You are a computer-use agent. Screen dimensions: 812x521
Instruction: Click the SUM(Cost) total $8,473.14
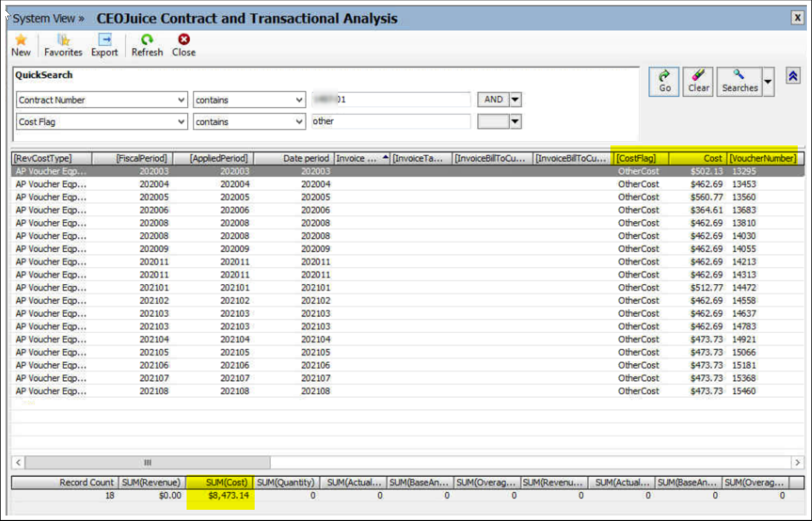click(x=228, y=495)
